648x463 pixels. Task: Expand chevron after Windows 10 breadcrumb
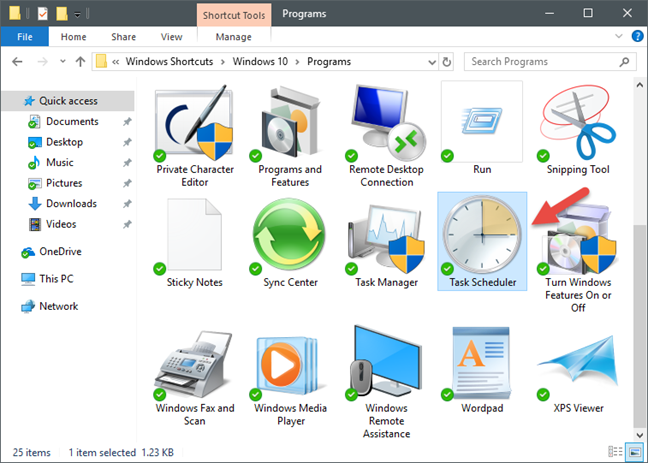coord(297,62)
